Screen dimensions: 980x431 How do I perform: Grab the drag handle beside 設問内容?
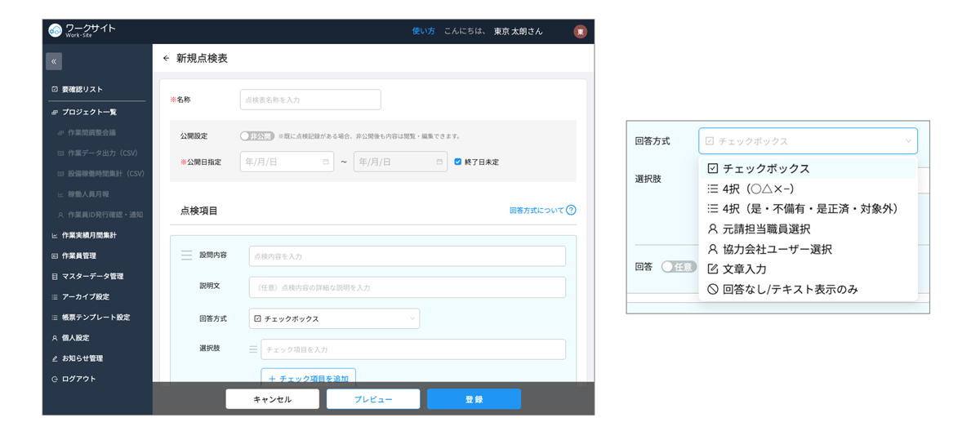pos(186,255)
